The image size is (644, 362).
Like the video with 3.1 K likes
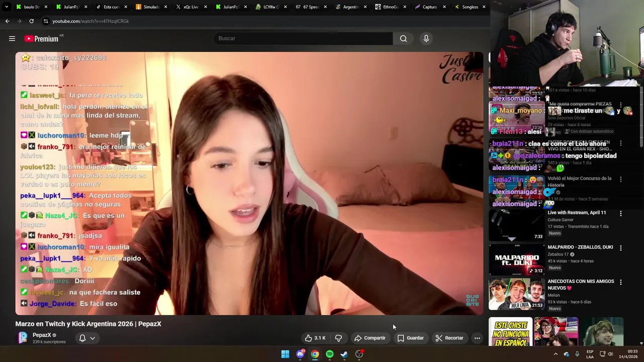pyautogui.click(x=315, y=338)
